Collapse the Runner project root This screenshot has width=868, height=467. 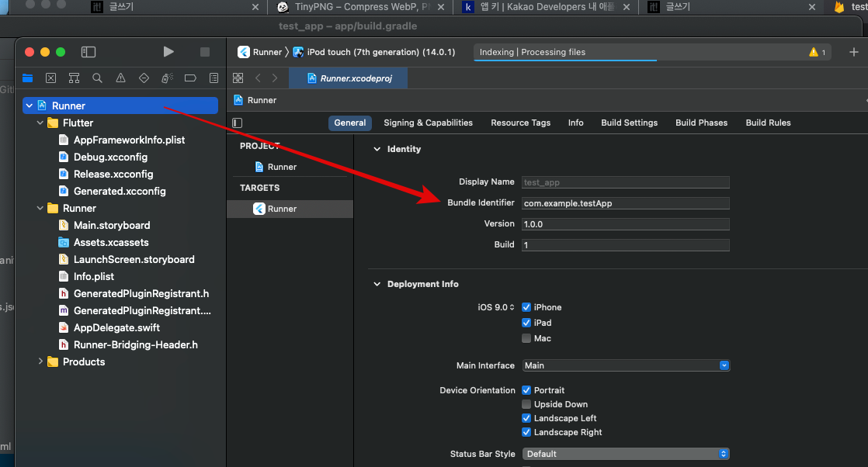click(x=30, y=106)
